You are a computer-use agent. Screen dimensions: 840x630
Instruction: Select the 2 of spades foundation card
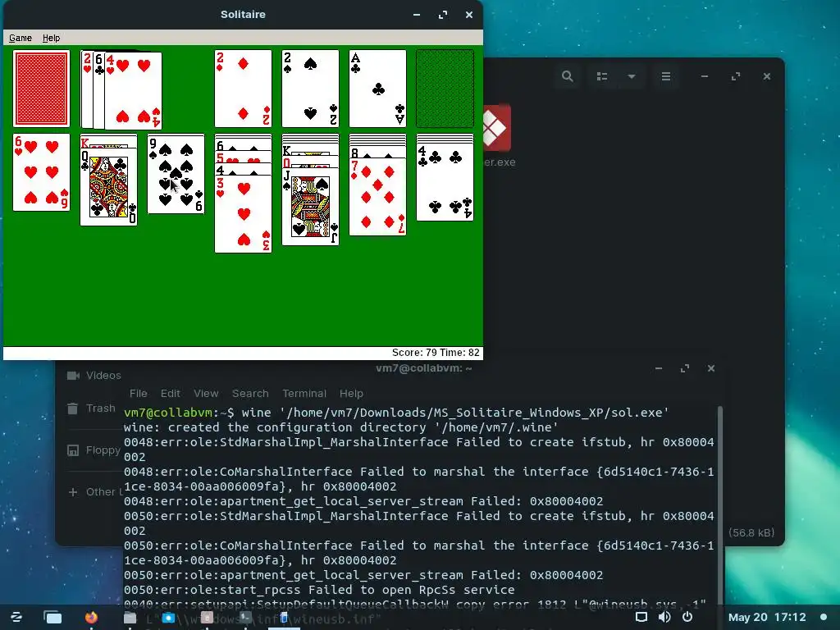coord(310,89)
